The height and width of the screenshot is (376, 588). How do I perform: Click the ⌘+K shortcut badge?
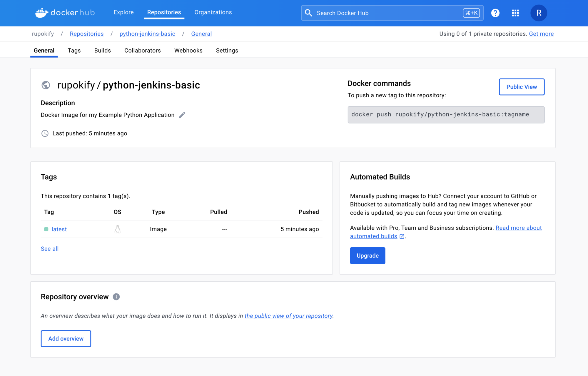click(x=471, y=13)
